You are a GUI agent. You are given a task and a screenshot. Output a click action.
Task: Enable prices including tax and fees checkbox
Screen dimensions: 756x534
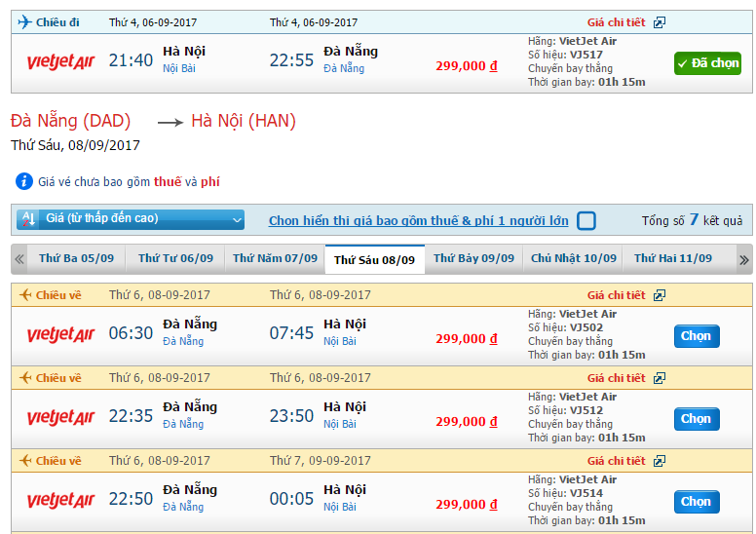[586, 221]
